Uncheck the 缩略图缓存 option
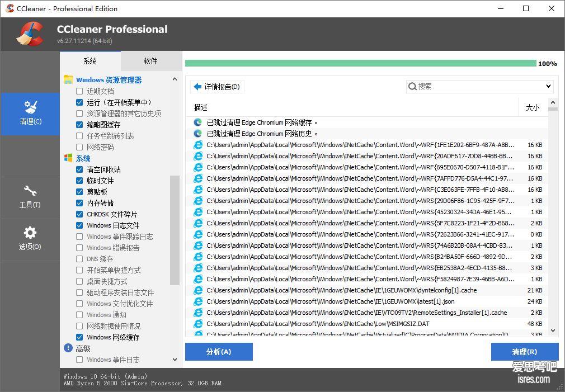 pyautogui.click(x=79, y=125)
